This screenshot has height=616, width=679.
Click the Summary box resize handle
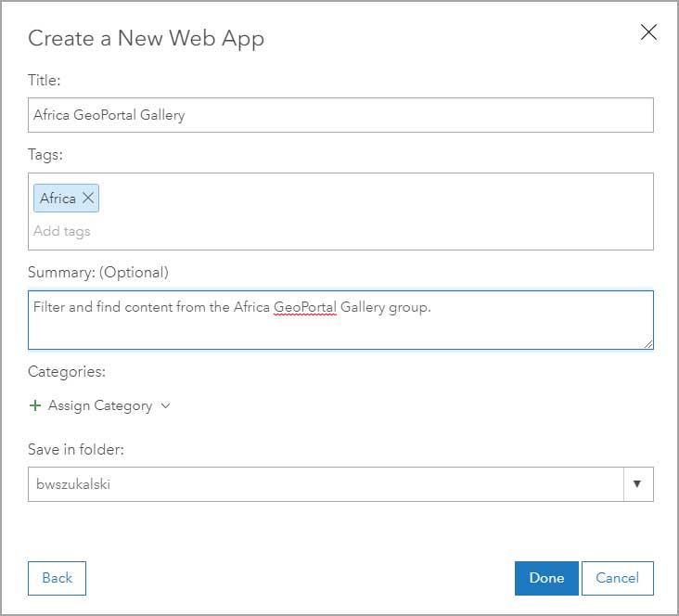pyautogui.click(x=647, y=343)
